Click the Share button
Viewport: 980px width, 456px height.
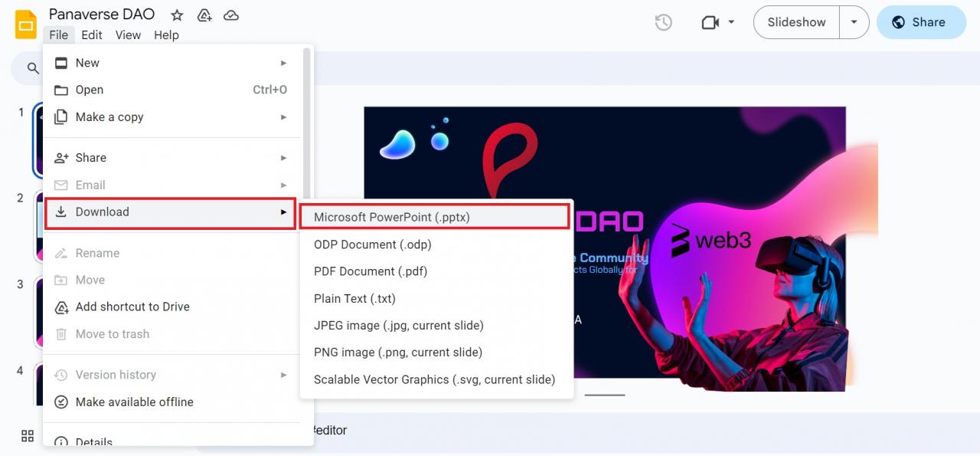click(x=921, y=22)
